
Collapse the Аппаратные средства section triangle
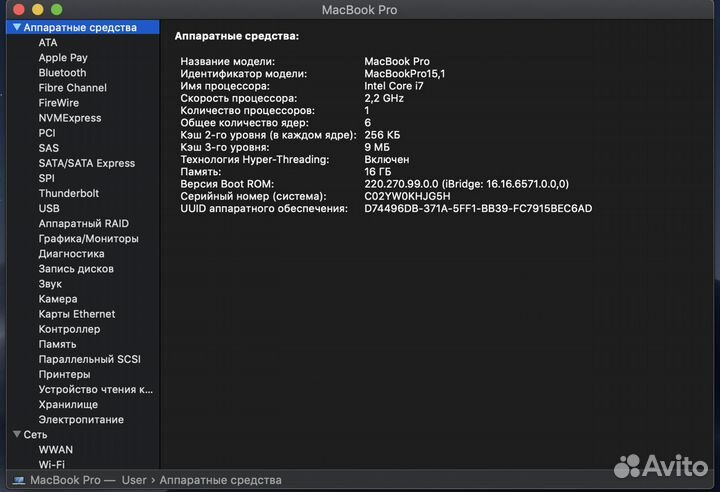point(17,27)
